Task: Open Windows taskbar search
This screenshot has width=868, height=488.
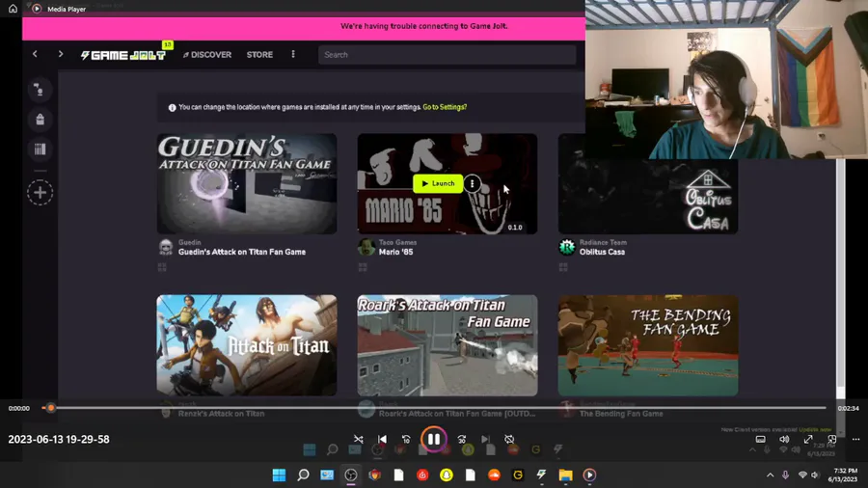Action: coord(303,474)
